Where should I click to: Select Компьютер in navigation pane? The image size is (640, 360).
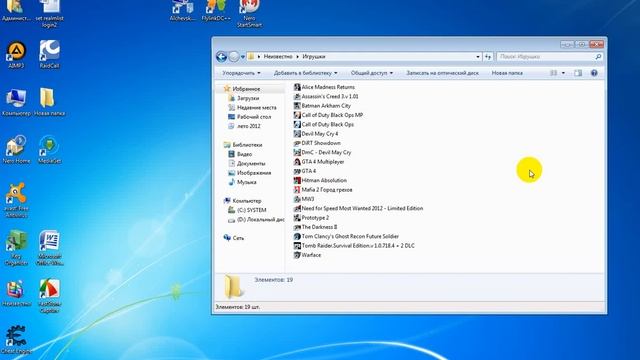(247, 201)
